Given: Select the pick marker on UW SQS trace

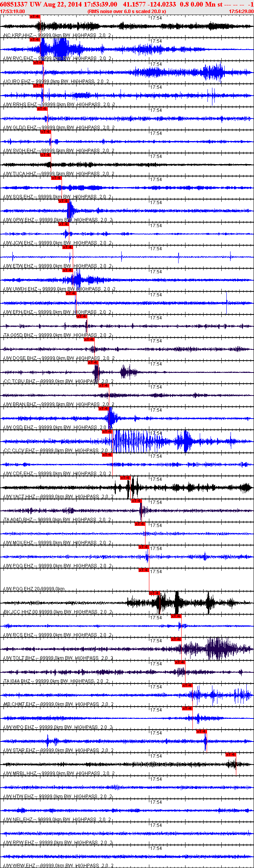Looking at the screenshot, I should pos(56,178).
